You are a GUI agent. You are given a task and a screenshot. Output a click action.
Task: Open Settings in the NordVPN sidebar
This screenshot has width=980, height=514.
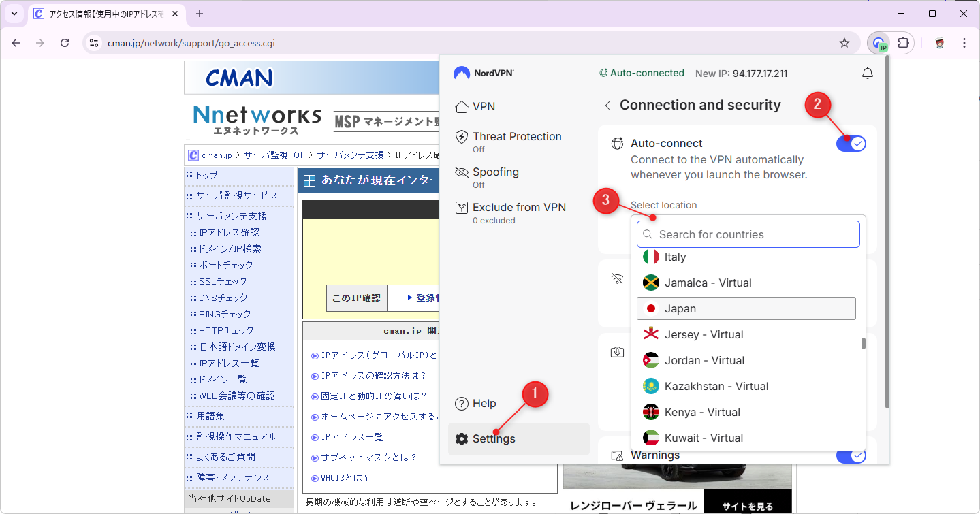click(x=494, y=439)
